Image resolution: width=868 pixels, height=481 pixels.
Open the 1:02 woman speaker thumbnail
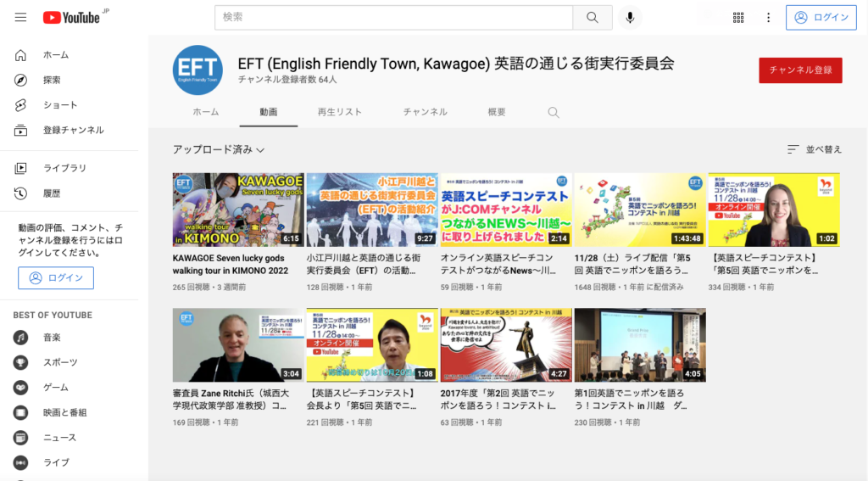774,210
